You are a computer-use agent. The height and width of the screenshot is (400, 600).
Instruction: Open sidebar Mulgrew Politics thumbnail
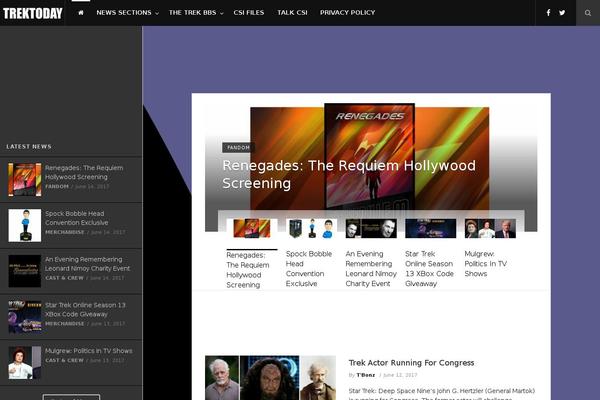[25, 362]
